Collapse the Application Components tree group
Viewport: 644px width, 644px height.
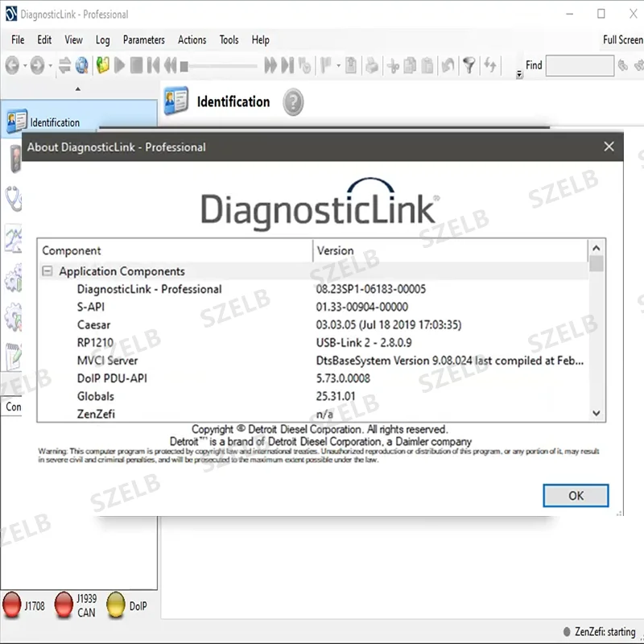coord(47,271)
